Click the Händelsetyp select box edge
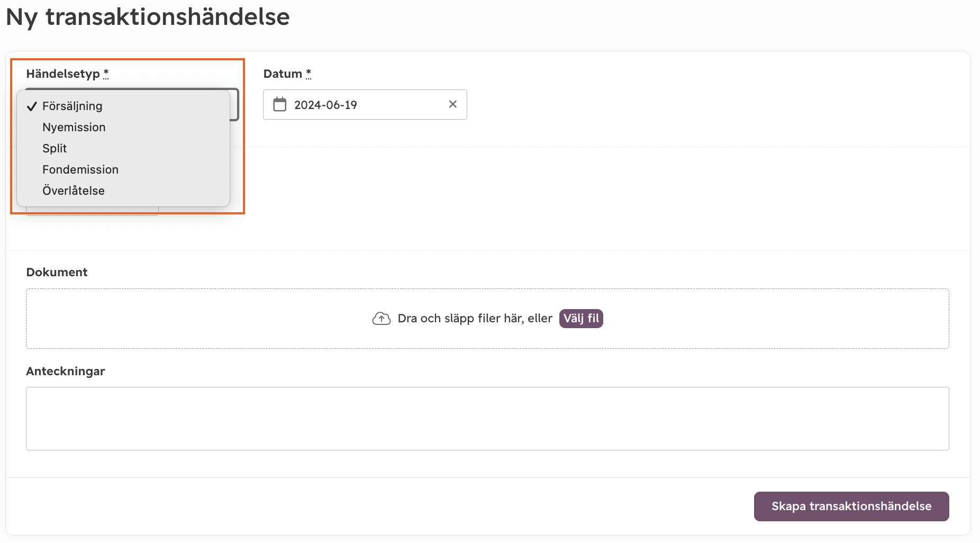Viewport: 980px width, 543px height. click(235, 104)
